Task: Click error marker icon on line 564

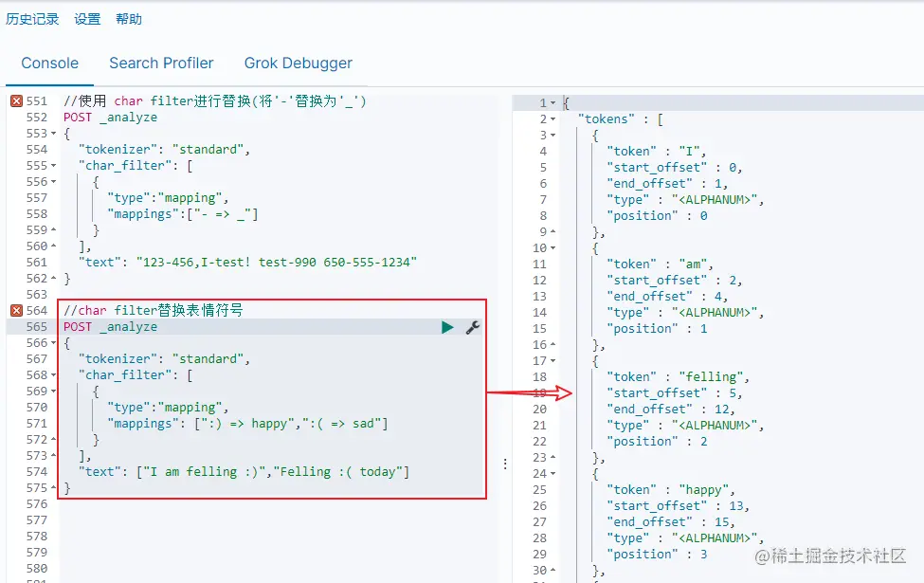Action: (16, 311)
